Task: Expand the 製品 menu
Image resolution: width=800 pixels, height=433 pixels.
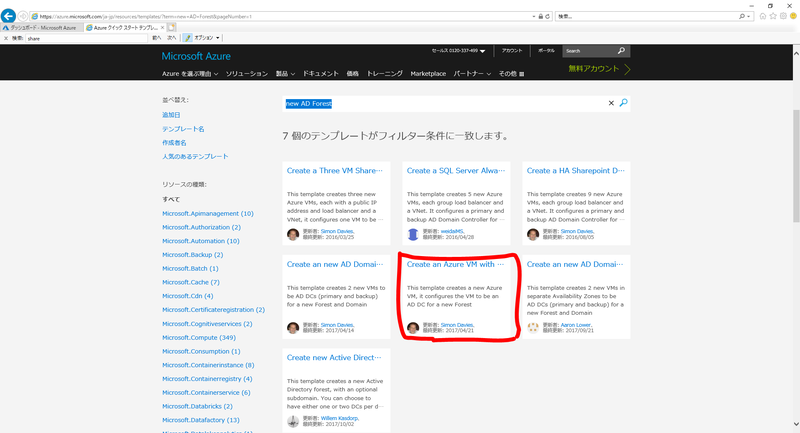Action: click(x=285, y=74)
